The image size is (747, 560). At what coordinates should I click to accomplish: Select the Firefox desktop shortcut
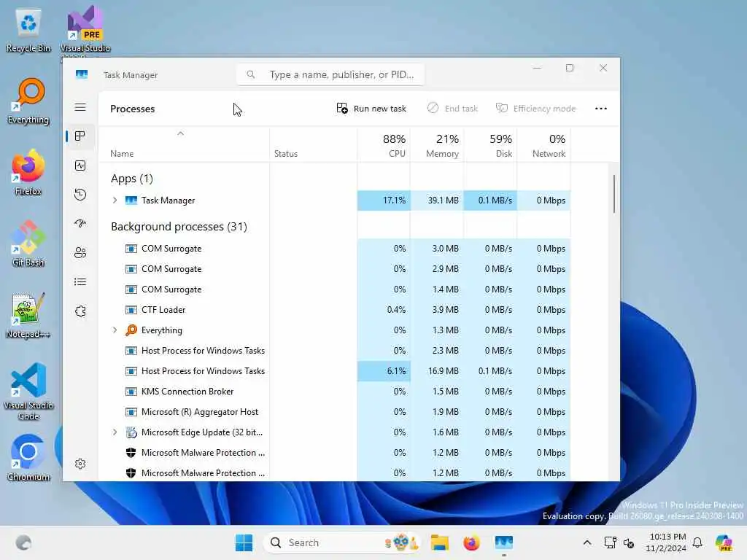click(x=28, y=172)
